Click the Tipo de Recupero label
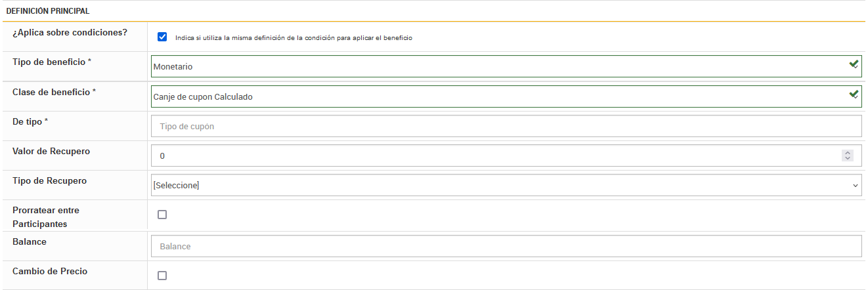The height and width of the screenshot is (290, 868). point(49,180)
